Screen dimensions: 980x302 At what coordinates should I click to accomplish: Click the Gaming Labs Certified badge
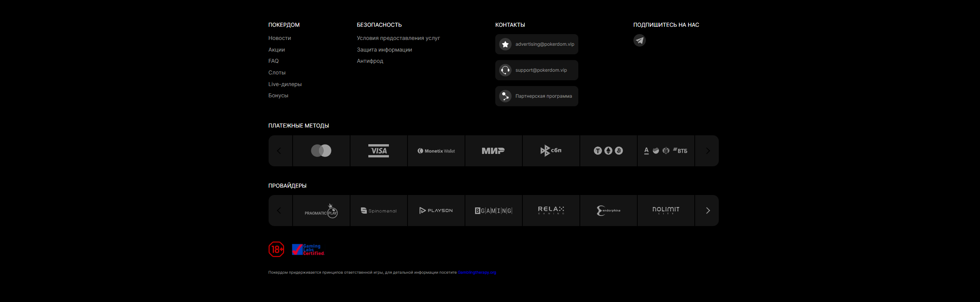(308, 250)
